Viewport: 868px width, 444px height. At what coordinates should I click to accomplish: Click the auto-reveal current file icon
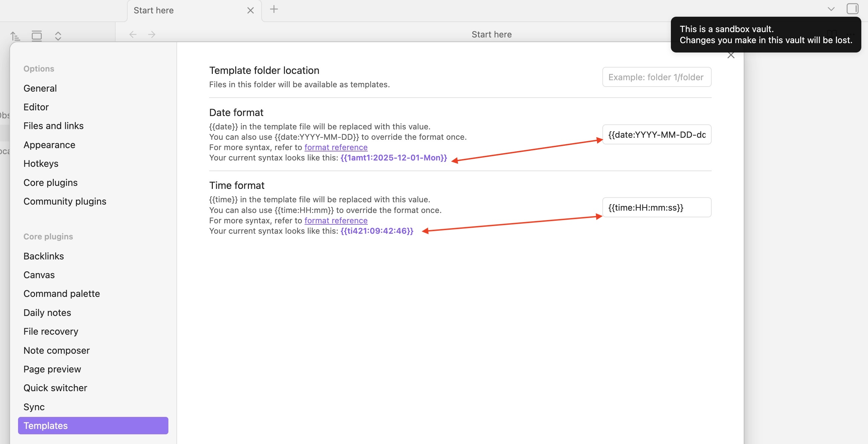click(36, 36)
